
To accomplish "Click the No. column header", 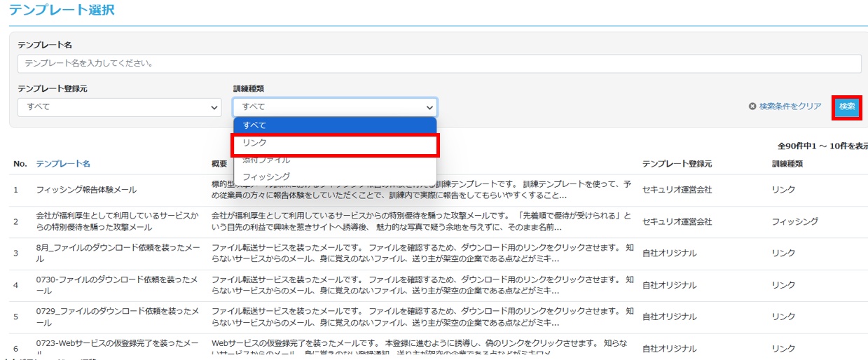I will pos(20,164).
